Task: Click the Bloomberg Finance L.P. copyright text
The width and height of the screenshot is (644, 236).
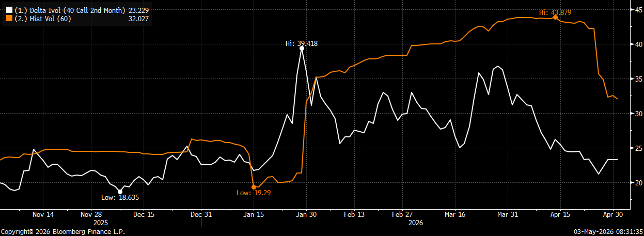Action: [x=62, y=232]
